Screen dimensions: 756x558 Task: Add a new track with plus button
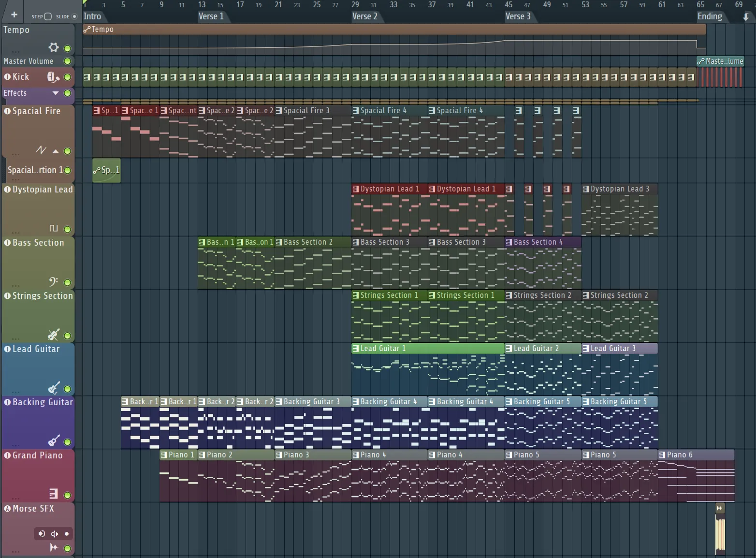coord(14,15)
